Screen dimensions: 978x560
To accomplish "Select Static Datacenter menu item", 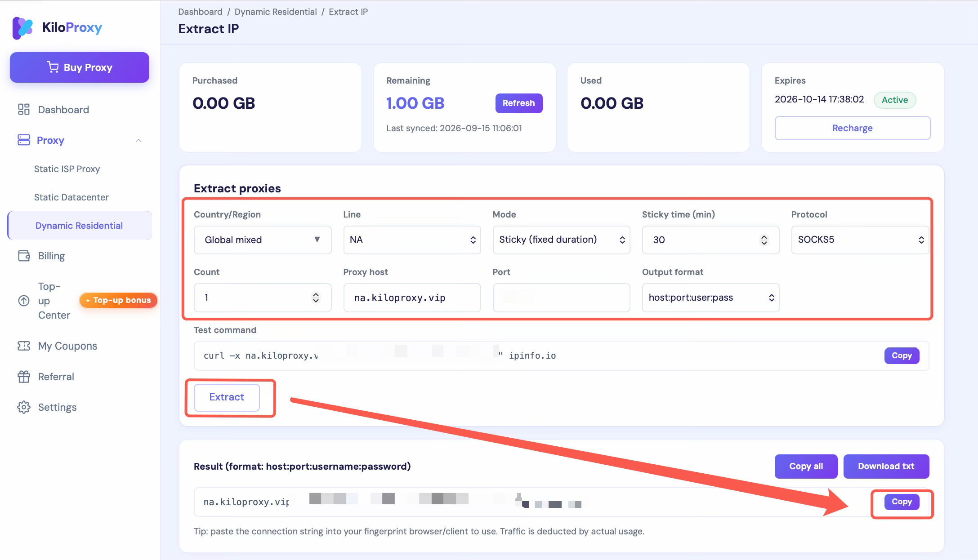I will 71,197.
